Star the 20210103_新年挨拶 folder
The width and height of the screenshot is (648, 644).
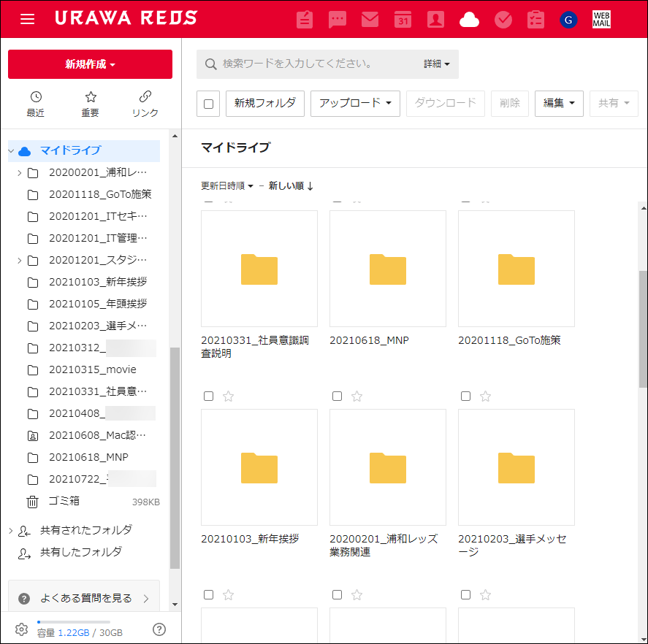[228, 396]
